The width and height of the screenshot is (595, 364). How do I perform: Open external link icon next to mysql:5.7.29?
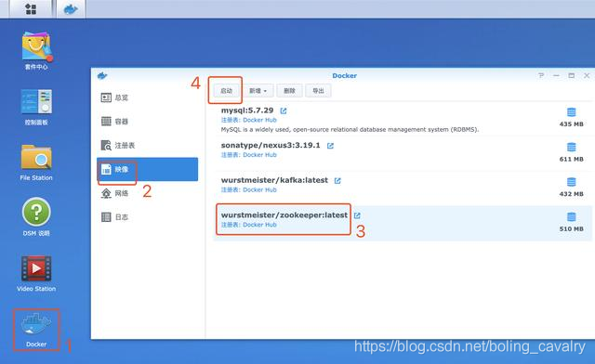pos(284,110)
